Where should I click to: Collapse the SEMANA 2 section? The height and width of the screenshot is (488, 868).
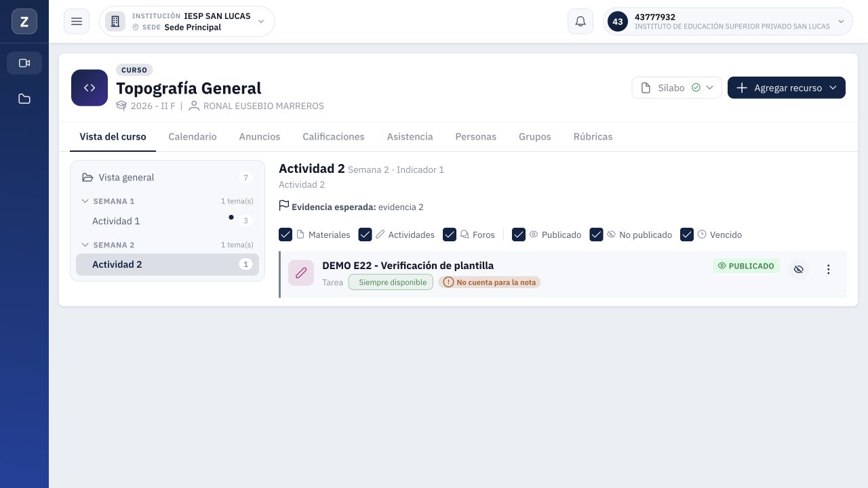(x=85, y=245)
